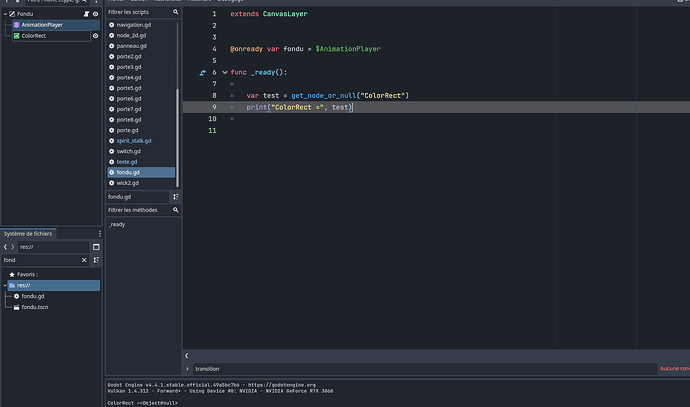
Task: Collapse the Fondu node tree
Action: point(4,14)
